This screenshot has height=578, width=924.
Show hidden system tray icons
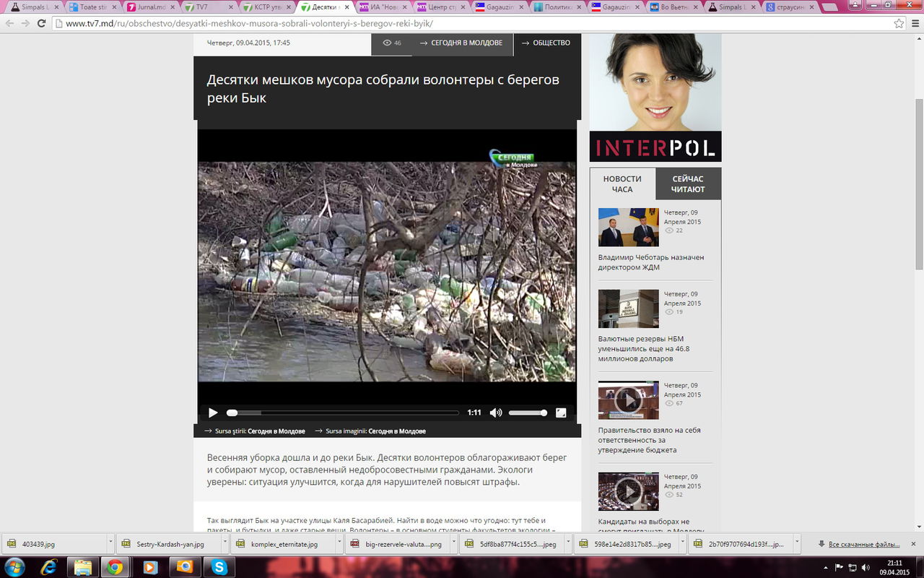[x=826, y=567]
